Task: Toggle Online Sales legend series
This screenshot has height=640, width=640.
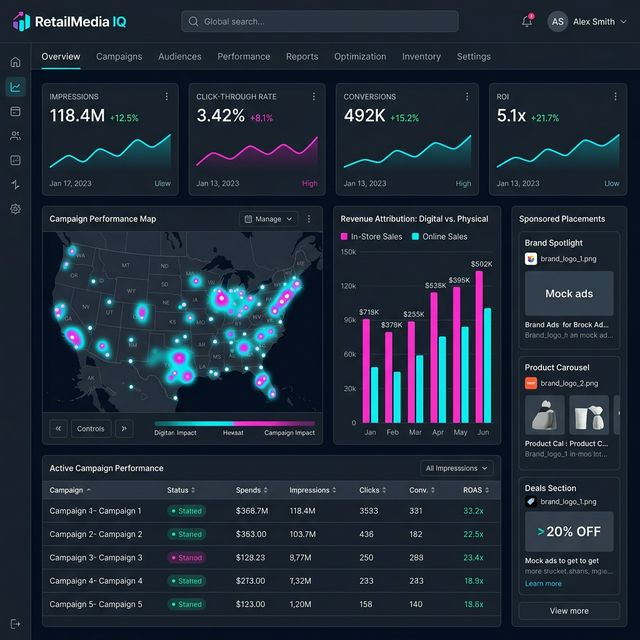Action: (x=440, y=237)
